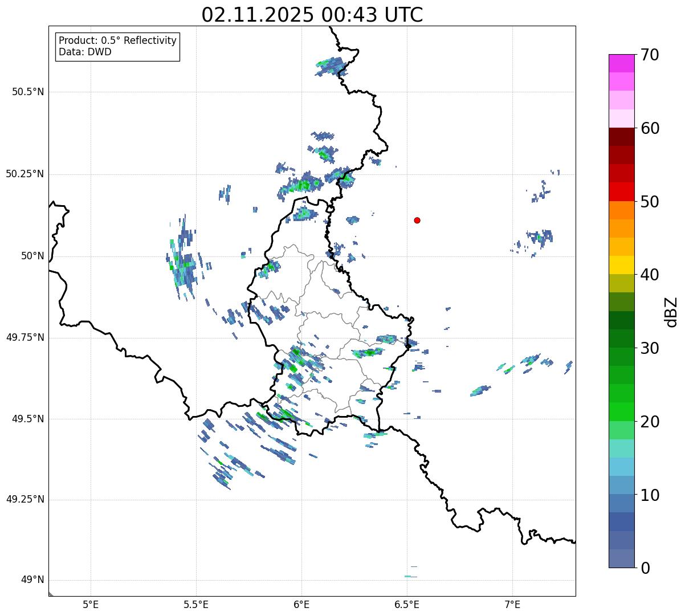The height and width of the screenshot is (616, 685).
Task: Click the yellow colorbar segment above 40
Action: [x=621, y=265]
